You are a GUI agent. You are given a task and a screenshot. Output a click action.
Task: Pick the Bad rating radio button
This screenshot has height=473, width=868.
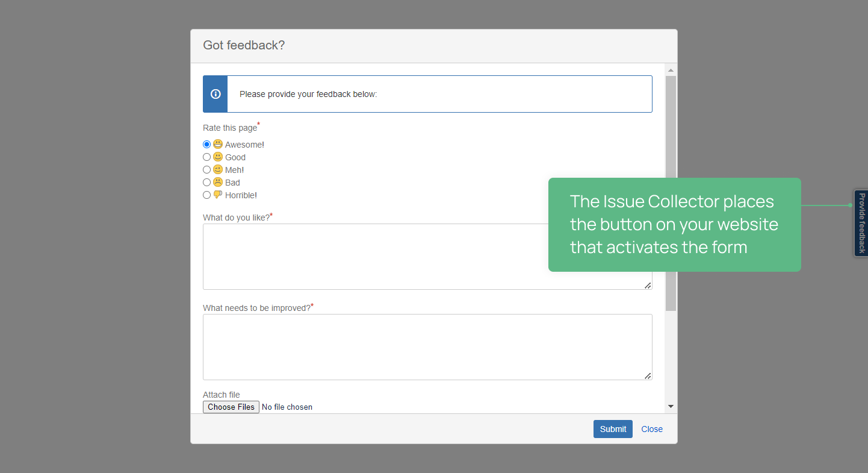click(x=207, y=183)
